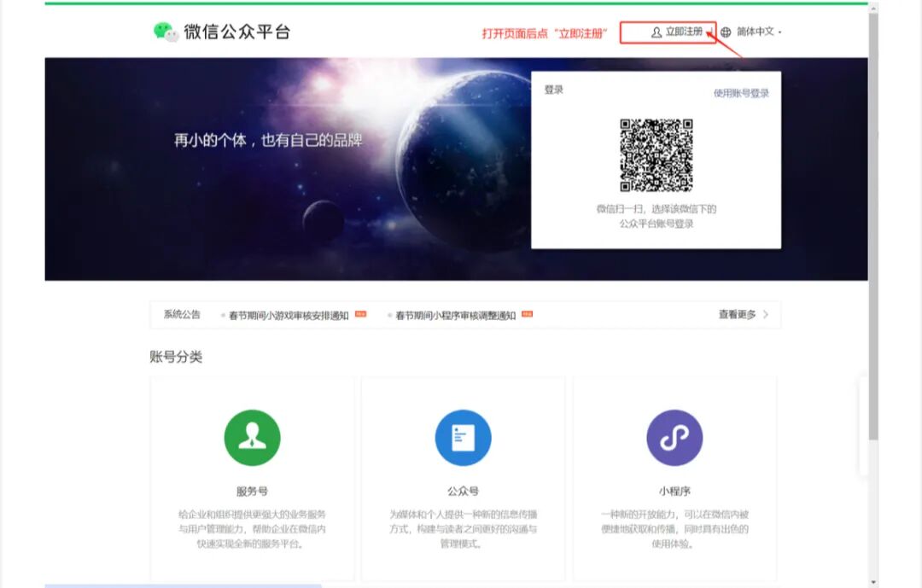Click the WeChat logo icon in header
Viewport: 922px width, 588px height.
coord(166,32)
